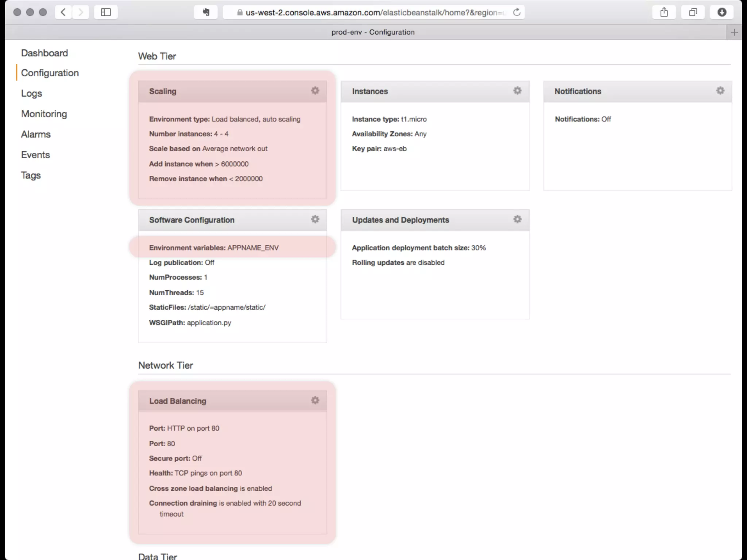
Task: Open the Alarms page
Action: click(36, 135)
